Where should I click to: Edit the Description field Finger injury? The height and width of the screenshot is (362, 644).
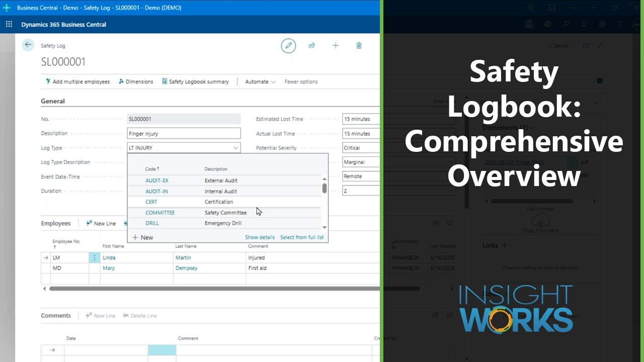click(x=184, y=134)
